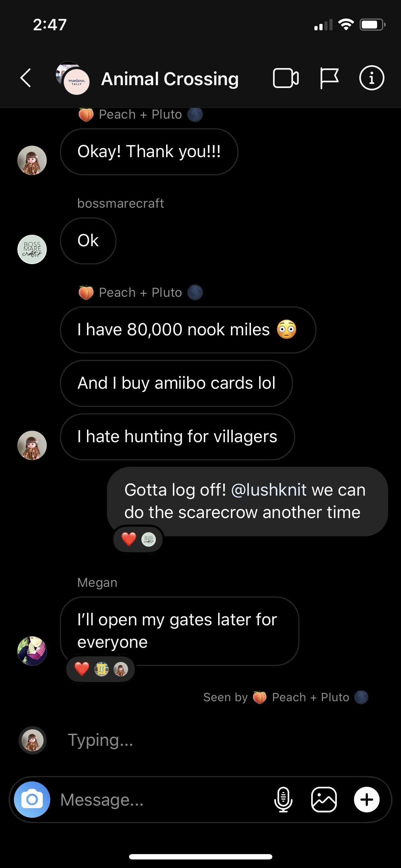Tap the flag icon

(x=329, y=78)
